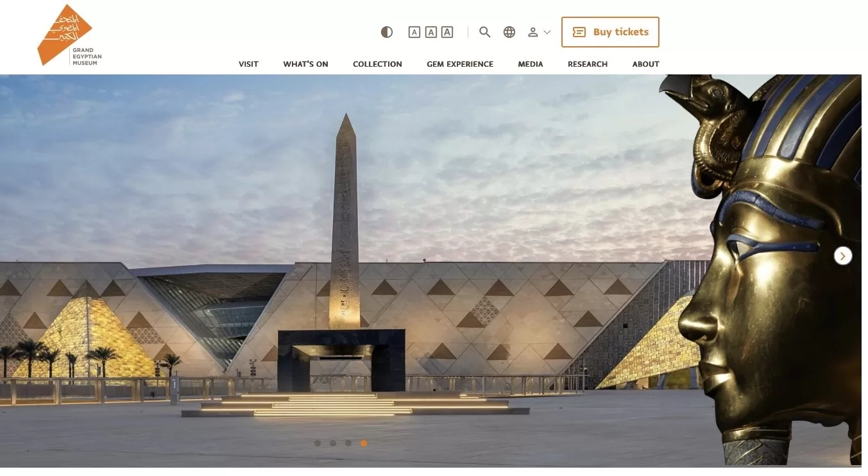Open the RESEARCH menu item

pyautogui.click(x=588, y=64)
